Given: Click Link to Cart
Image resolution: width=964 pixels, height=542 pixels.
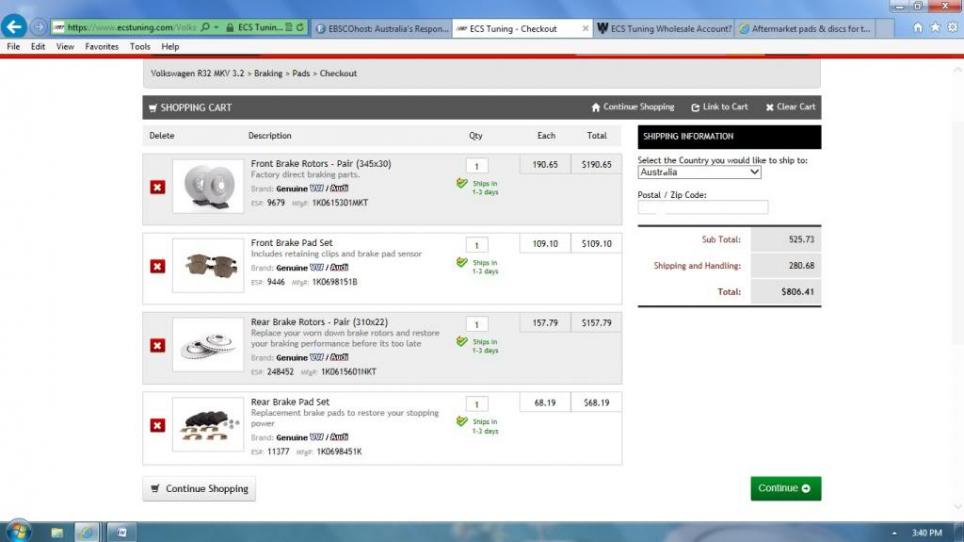Looking at the screenshot, I should (x=719, y=107).
